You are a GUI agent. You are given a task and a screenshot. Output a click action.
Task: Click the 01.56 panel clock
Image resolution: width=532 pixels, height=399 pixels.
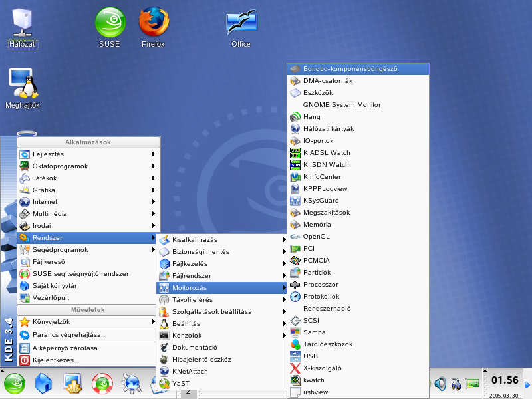point(505,380)
